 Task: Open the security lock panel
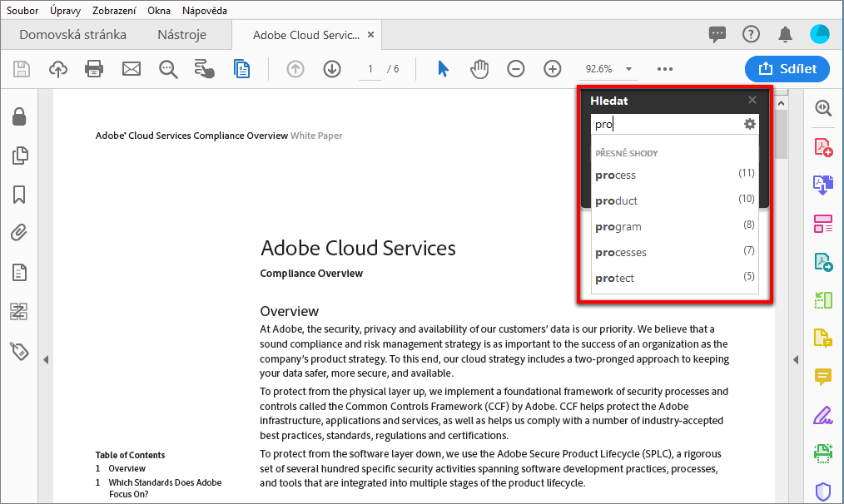(19, 116)
